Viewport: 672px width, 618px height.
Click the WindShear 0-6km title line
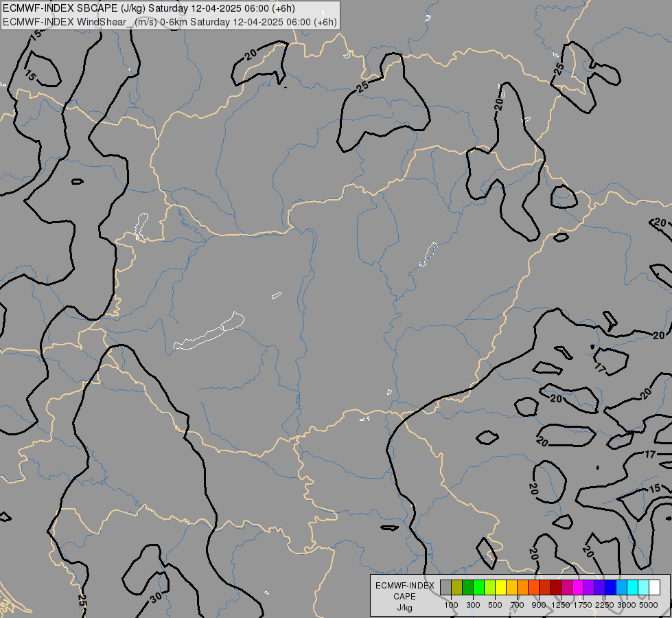click(x=170, y=22)
